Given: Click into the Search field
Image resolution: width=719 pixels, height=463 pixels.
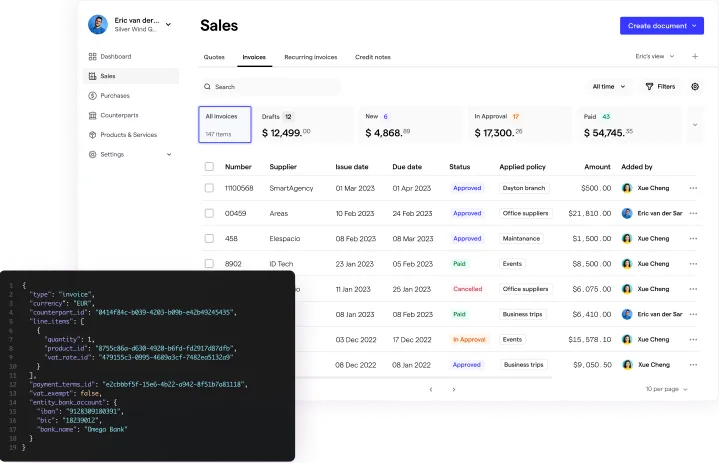Looking at the screenshot, I should point(270,87).
